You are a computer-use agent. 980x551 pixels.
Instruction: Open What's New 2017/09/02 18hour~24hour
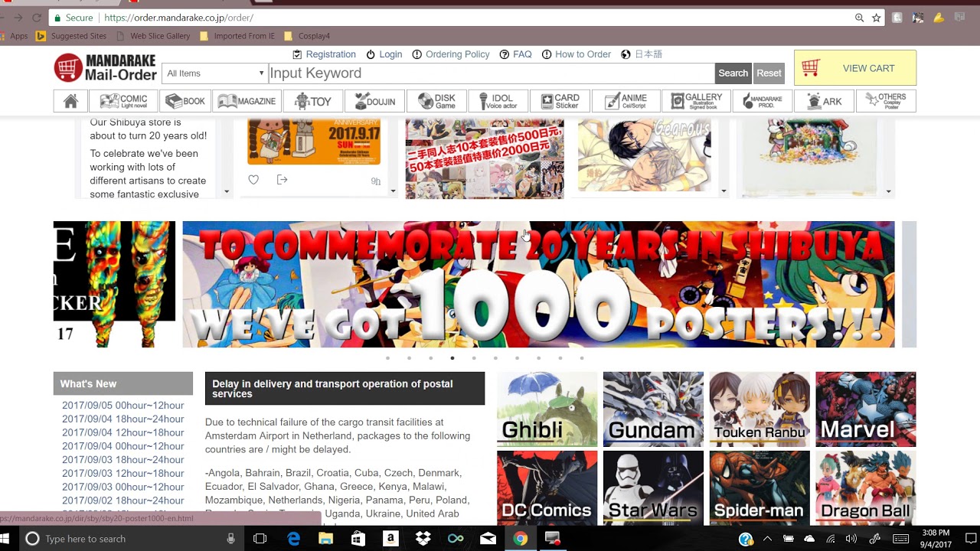coord(123,500)
